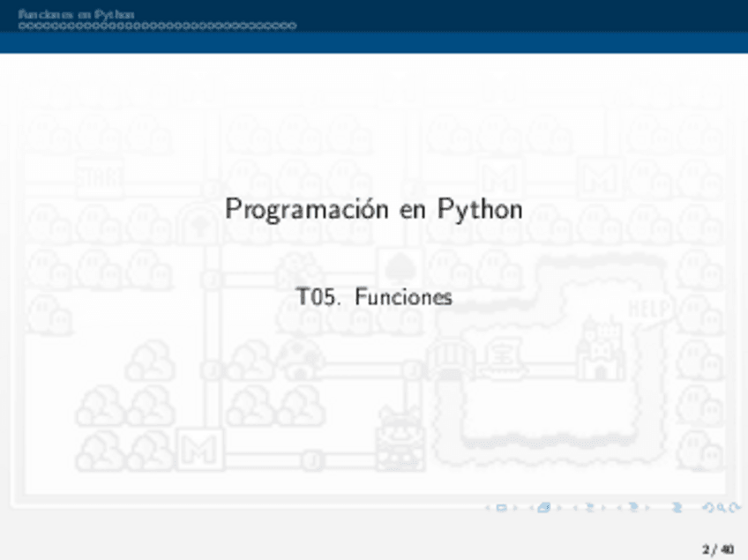Go to previous subsection using its left arrow
The image size is (748, 560).
[574, 507]
